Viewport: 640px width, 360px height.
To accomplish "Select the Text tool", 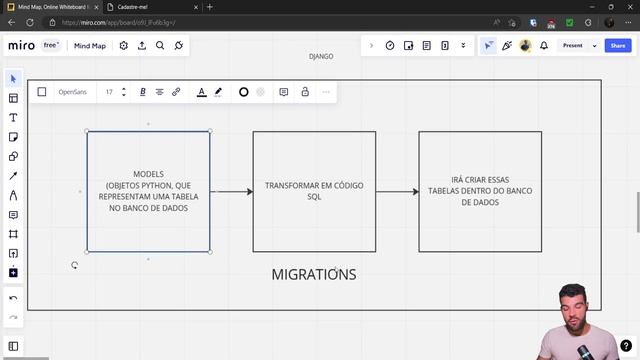I will coord(13,118).
